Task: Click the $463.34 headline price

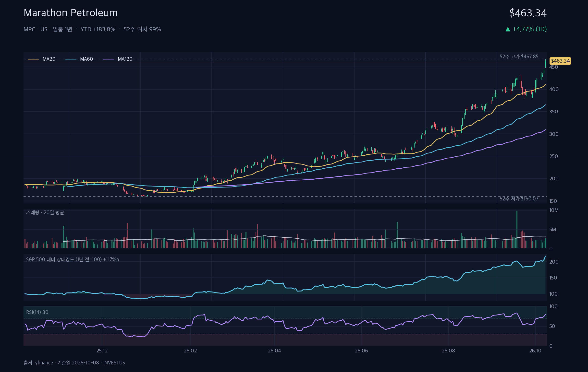Action: pos(528,13)
